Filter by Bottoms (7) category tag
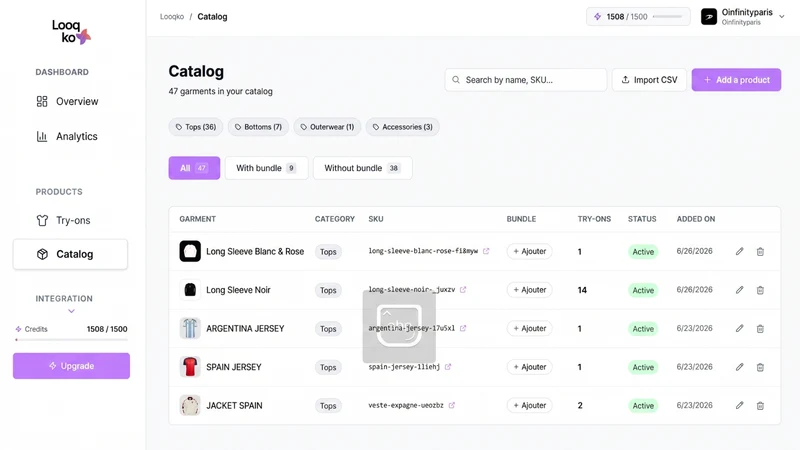This screenshot has height=450, width=800. (258, 127)
